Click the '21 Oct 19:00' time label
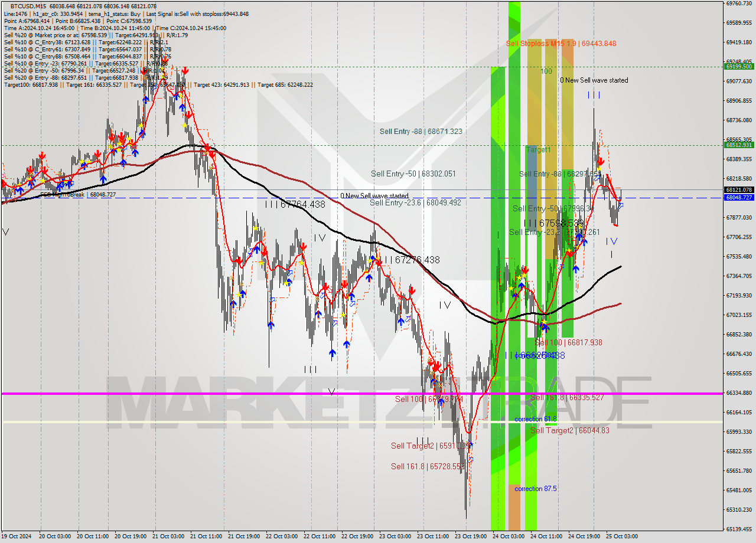The image size is (756, 543). coord(243,537)
